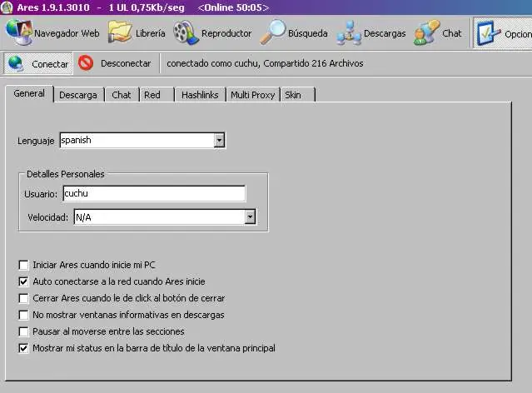Expand the Lenguaje dropdown arrow
Viewport: 532px width, 393px height.
[219, 140]
